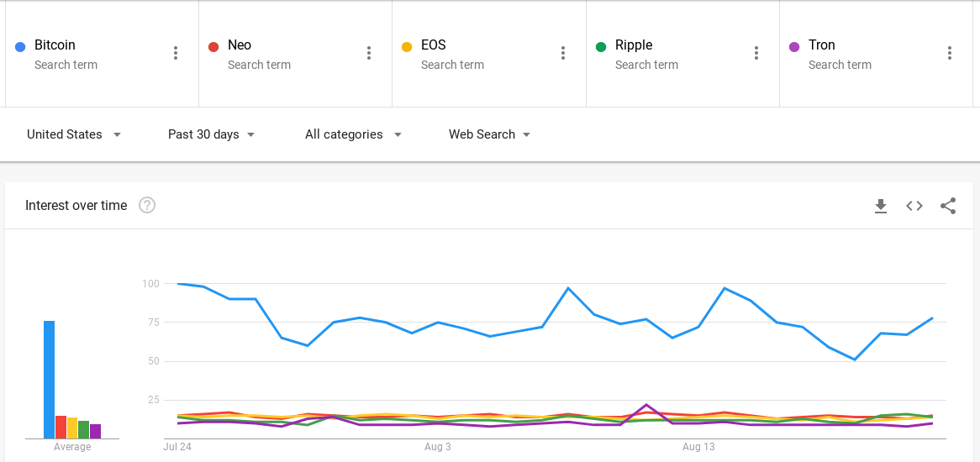Select the purple Tron color dot
980x462 pixels.
pos(794,47)
